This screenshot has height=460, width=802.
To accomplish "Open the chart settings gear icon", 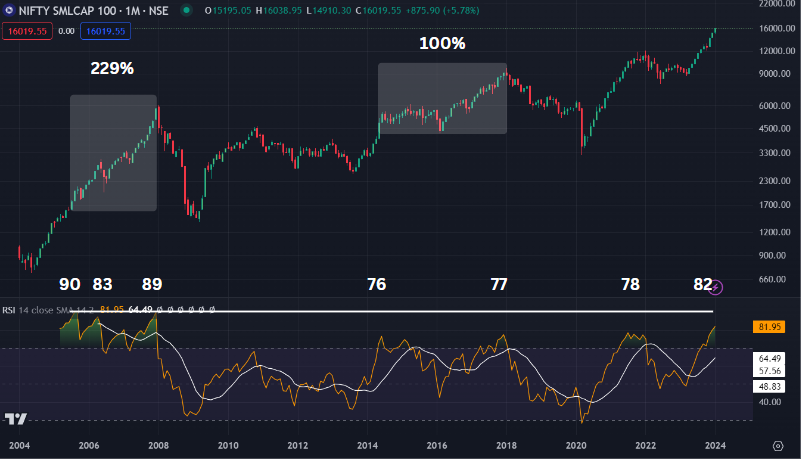I will coord(778,446).
